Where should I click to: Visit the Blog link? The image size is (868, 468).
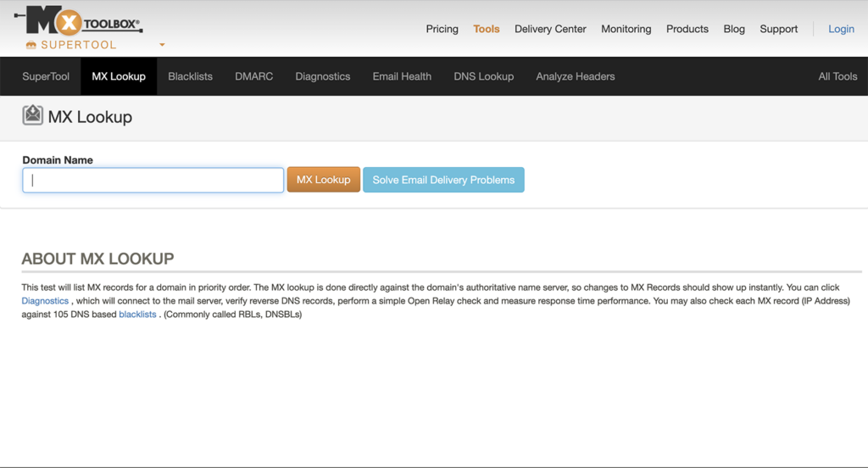pyautogui.click(x=734, y=29)
